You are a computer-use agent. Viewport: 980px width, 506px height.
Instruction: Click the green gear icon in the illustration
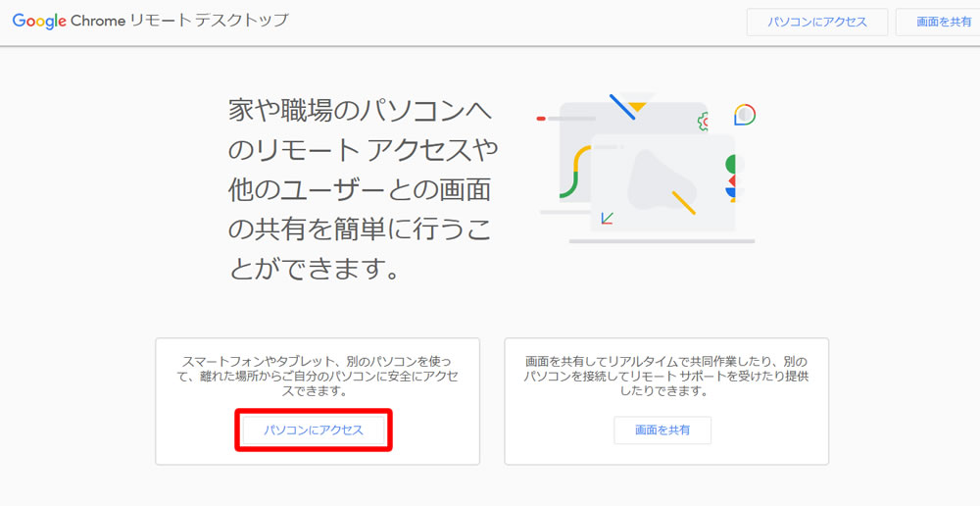click(703, 122)
